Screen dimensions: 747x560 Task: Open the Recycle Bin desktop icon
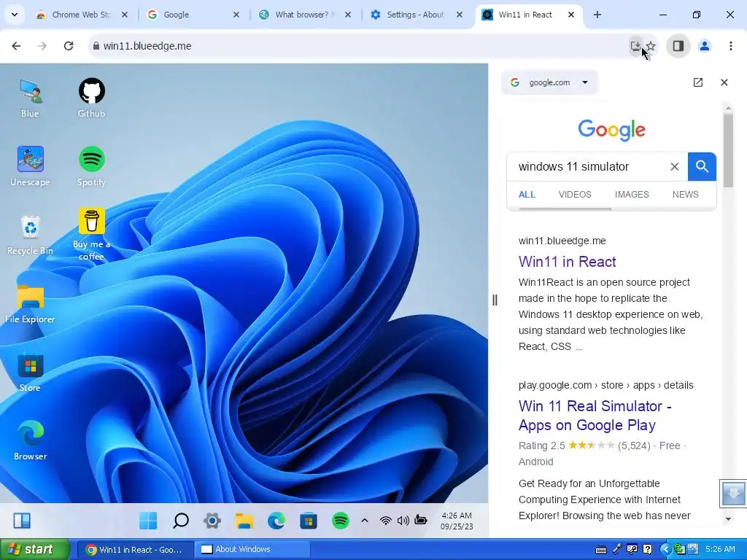pos(30,236)
